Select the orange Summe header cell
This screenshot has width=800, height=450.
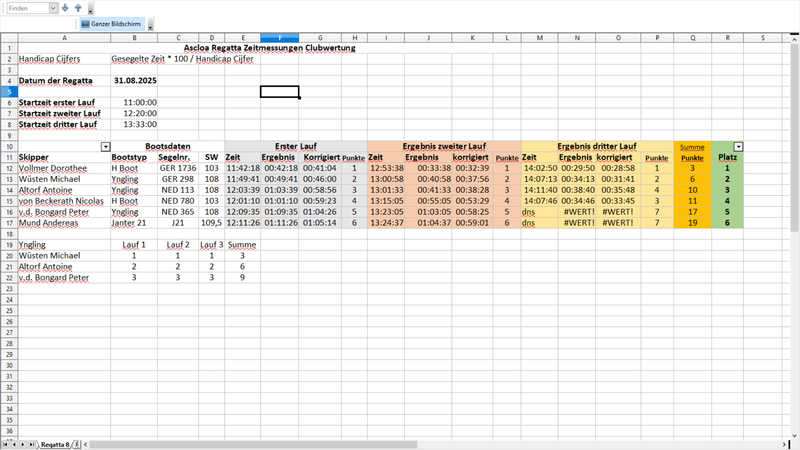(x=692, y=147)
